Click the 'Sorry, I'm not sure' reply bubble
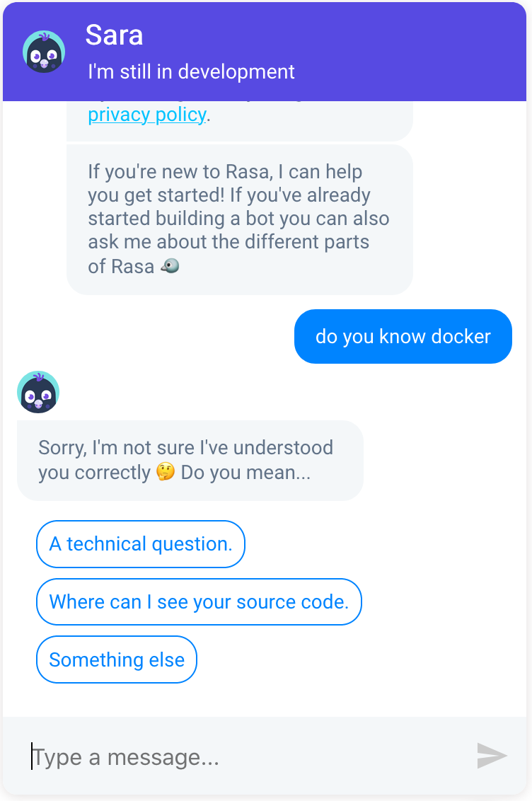The width and height of the screenshot is (532, 801). (x=190, y=460)
